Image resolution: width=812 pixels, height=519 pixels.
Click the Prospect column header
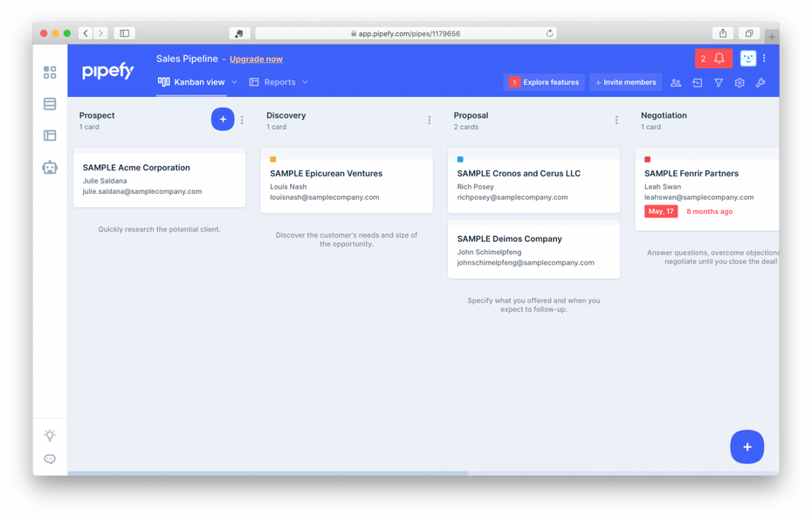click(x=97, y=115)
